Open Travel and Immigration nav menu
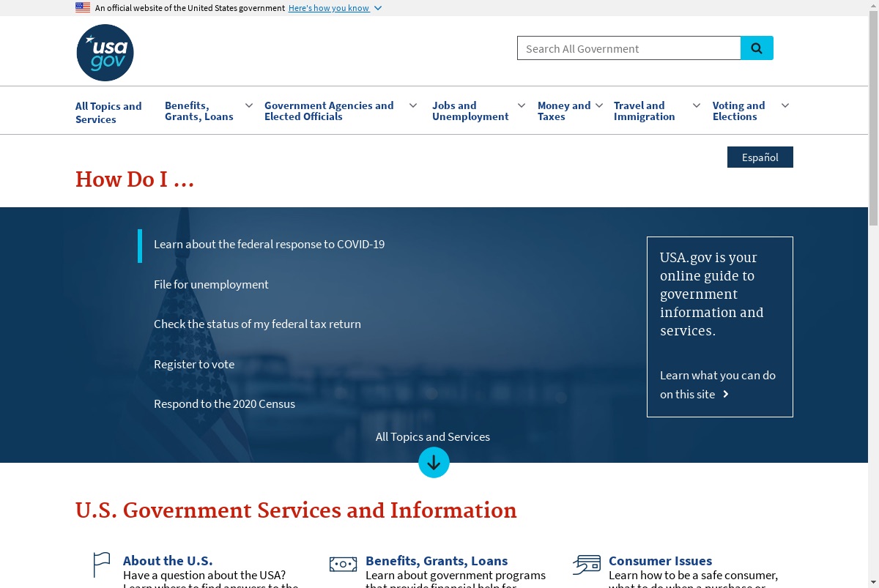 pos(645,111)
